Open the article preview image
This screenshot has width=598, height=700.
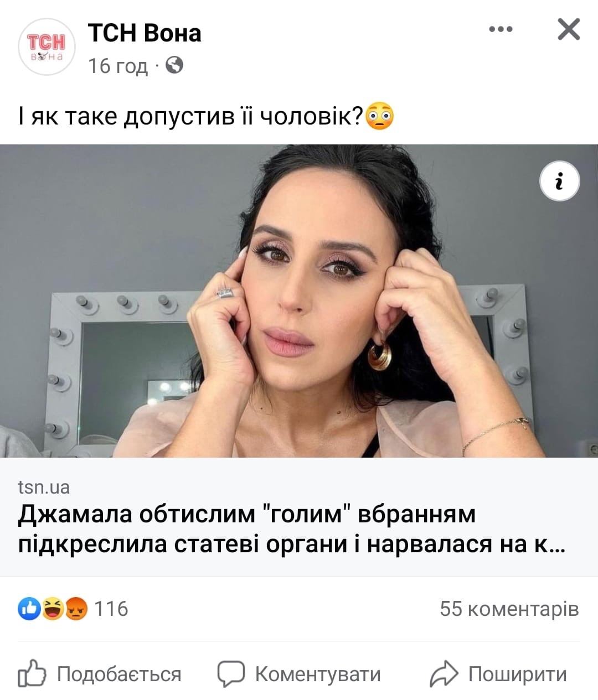coord(299,301)
